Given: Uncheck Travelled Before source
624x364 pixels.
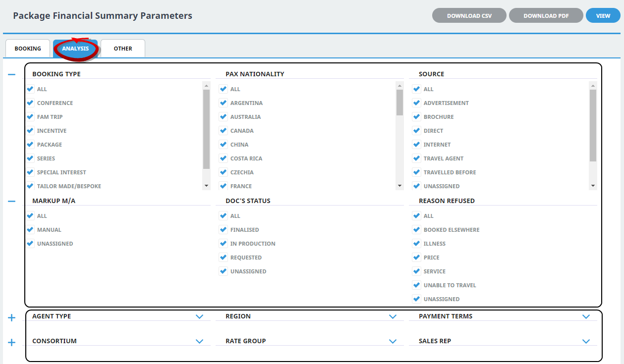Looking at the screenshot, I should (x=417, y=172).
